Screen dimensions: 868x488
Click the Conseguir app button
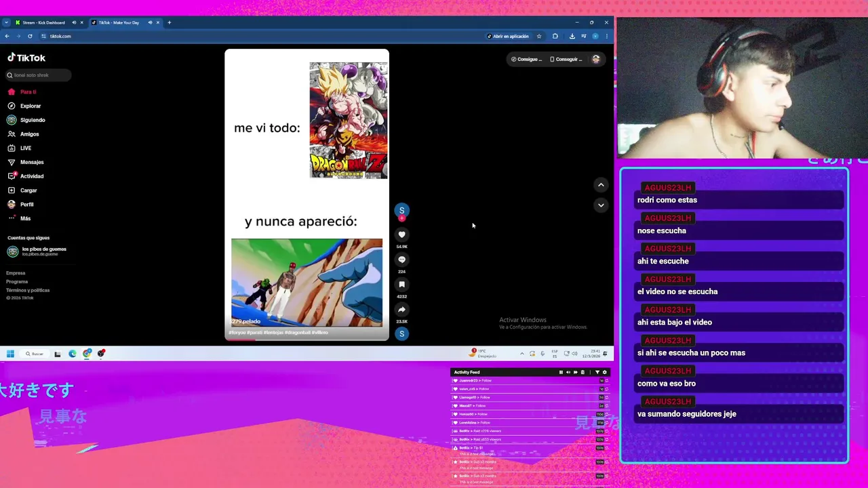566,59
